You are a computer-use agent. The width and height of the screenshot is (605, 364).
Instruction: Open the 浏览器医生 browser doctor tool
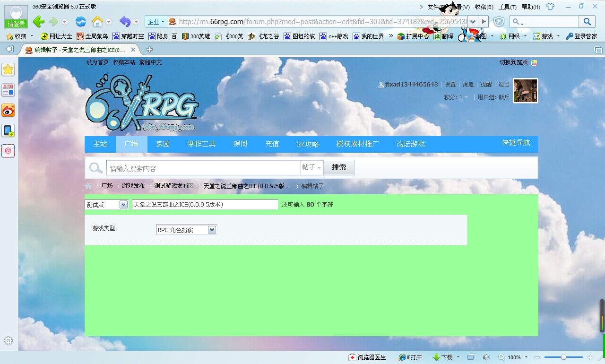click(x=367, y=357)
